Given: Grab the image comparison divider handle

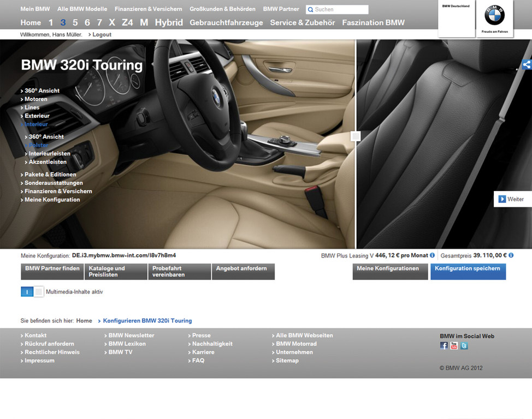Looking at the screenshot, I should pos(355,136).
